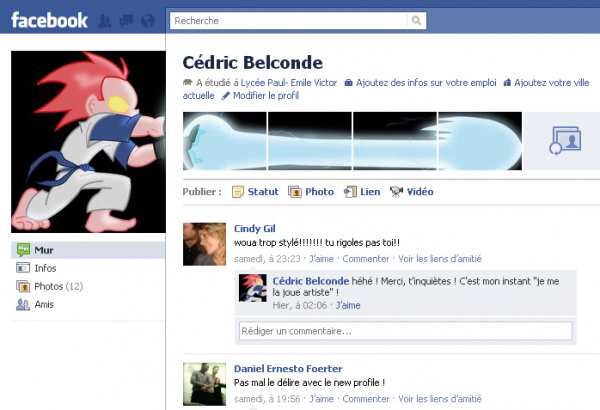Click the Modifier le profil link
The height and width of the screenshot is (410, 600).
point(266,96)
